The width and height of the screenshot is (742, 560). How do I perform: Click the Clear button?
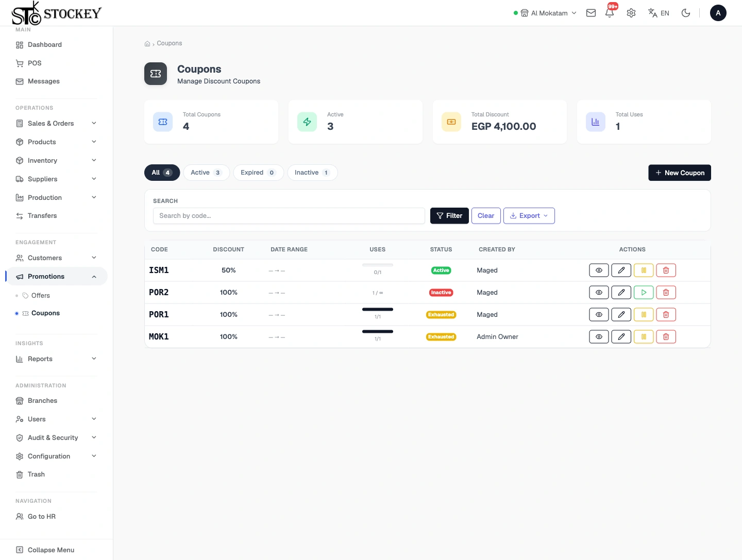point(486,216)
